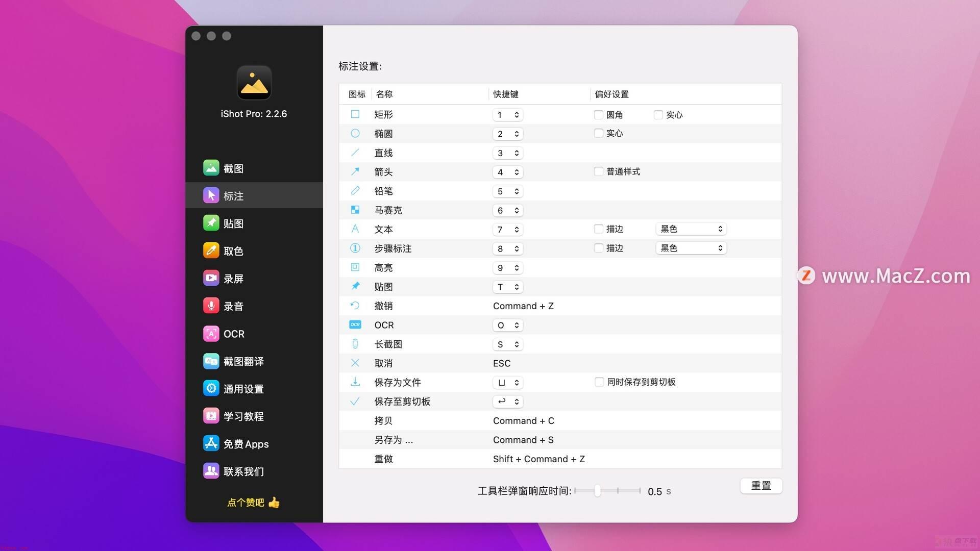Click the Highlight tool icon

(x=355, y=267)
